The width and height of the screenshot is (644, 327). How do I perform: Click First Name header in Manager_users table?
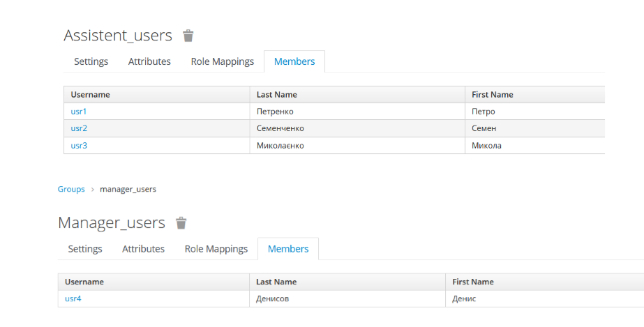tap(473, 282)
